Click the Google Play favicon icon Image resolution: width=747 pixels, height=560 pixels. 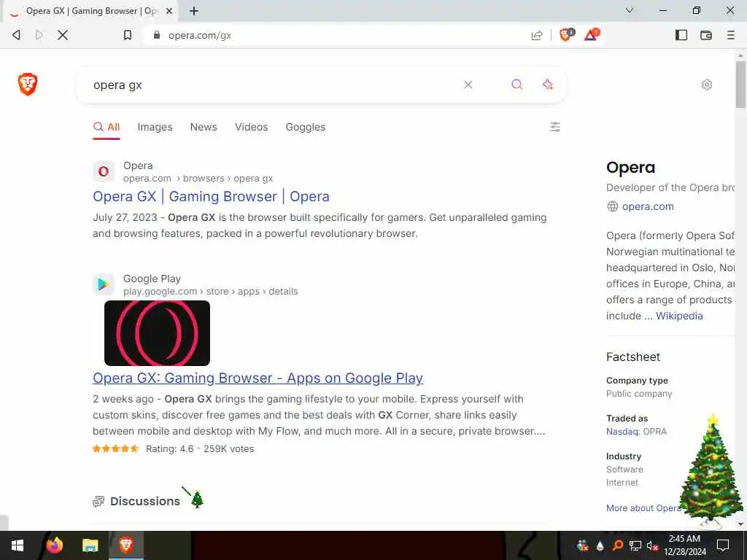coord(104,284)
